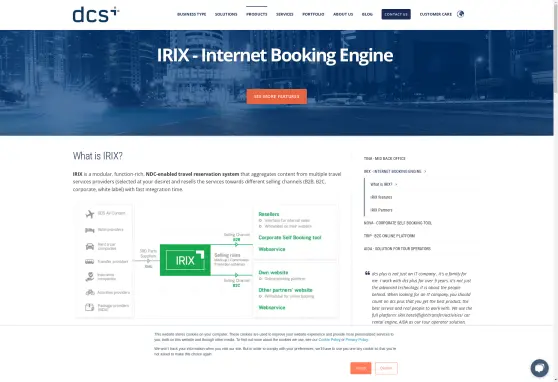
Task: Open the IRIX features sidebar sub-item
Action: (381, 197)
